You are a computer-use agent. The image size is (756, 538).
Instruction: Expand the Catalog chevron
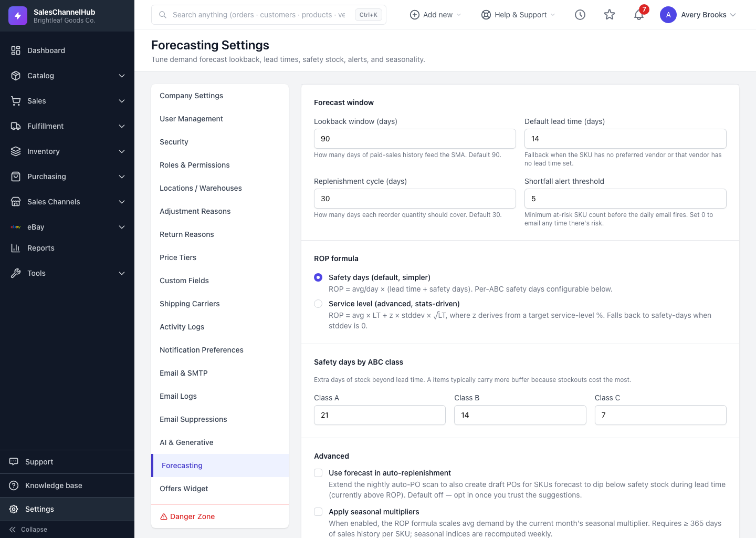point(122,76)
